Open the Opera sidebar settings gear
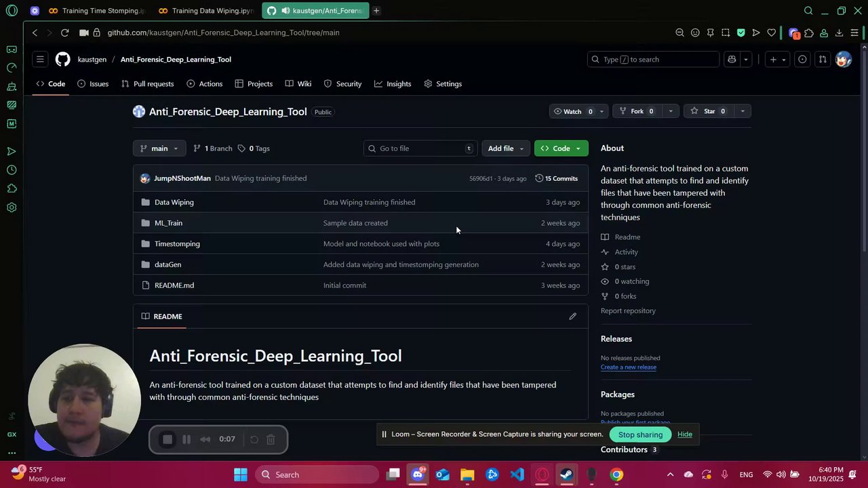 tap(12, 207)
